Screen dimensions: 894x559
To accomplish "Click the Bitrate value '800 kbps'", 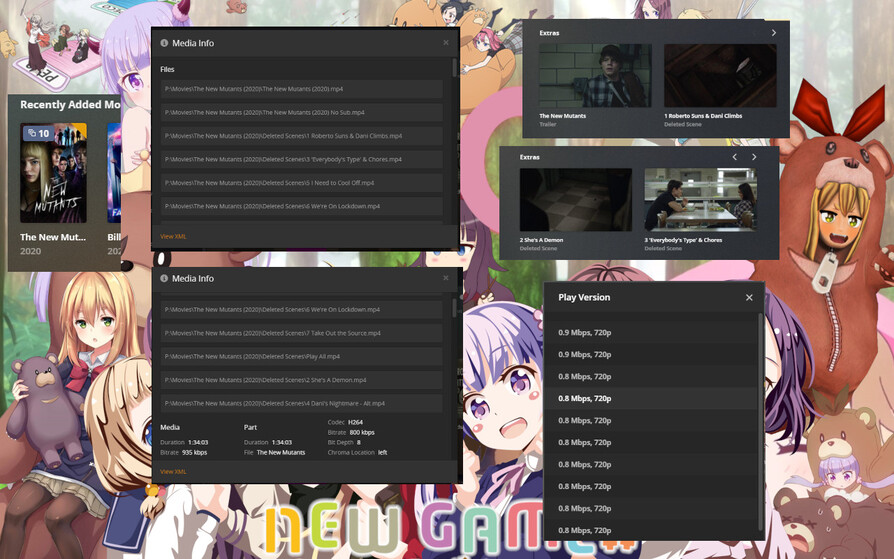I will coord(362,432).
